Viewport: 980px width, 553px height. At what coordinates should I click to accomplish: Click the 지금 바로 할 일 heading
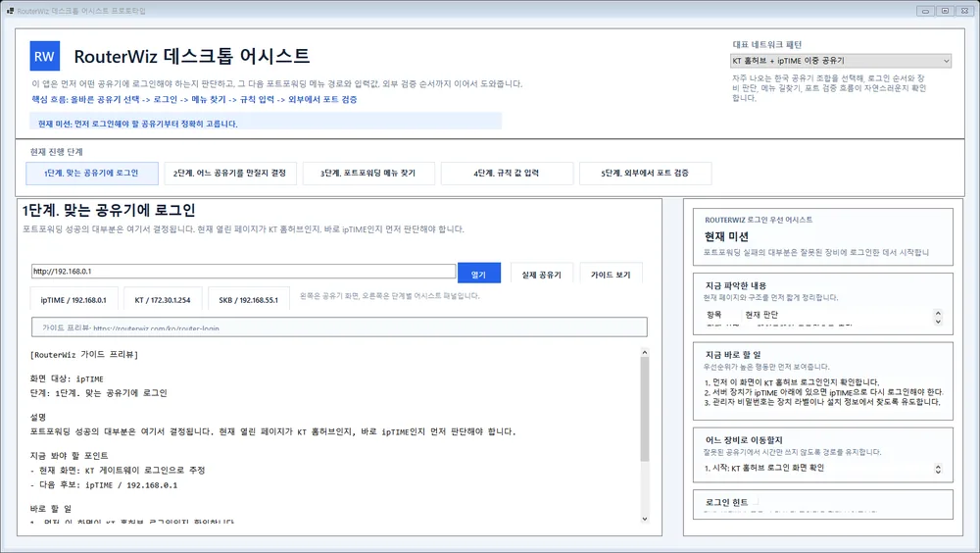coord(732,355)
